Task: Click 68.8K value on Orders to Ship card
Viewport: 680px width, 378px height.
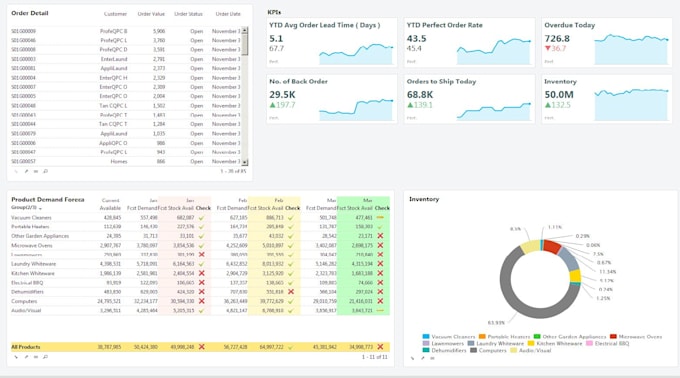Action: point(420,94)
